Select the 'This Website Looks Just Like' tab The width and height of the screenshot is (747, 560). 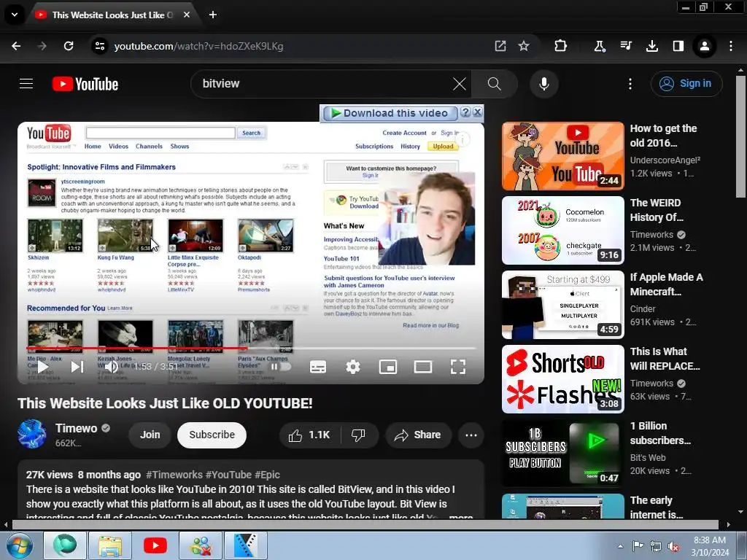(x=113, y=15)
